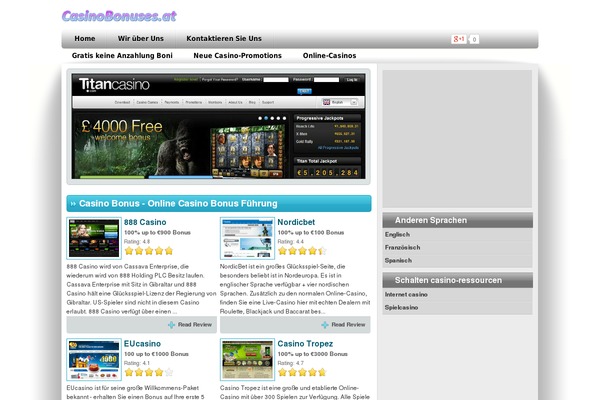The image size is (600, 400).
Task: Click the Nordicbet title link
Action: pos(296,222)
